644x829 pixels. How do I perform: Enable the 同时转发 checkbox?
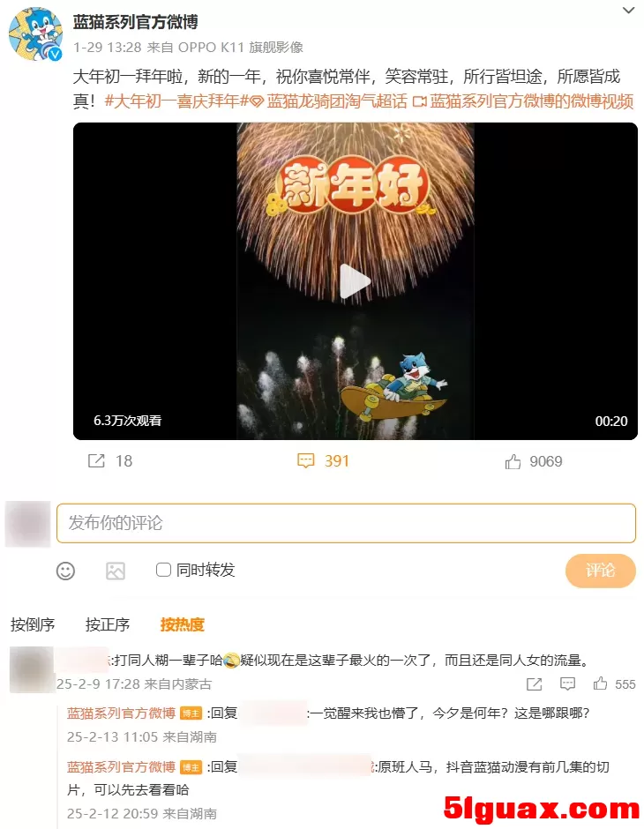tap(163, 570)
